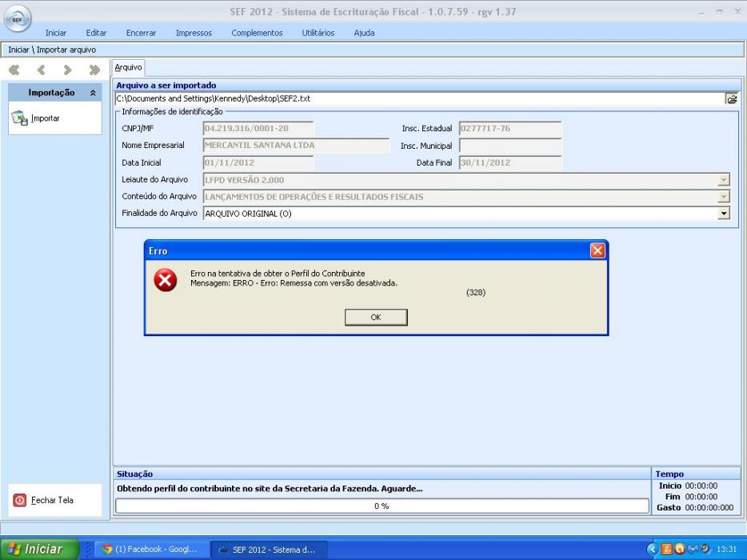747x560 pixels.
Task: Click the Tempo header label
Action: 669,474
